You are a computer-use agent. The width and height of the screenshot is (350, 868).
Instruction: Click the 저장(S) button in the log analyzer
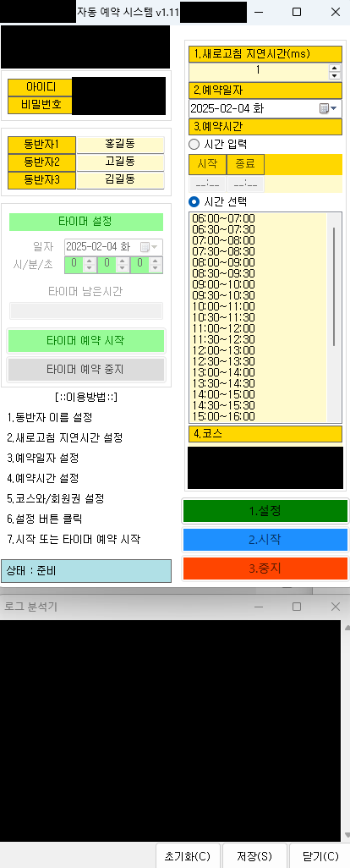[254, 856]
